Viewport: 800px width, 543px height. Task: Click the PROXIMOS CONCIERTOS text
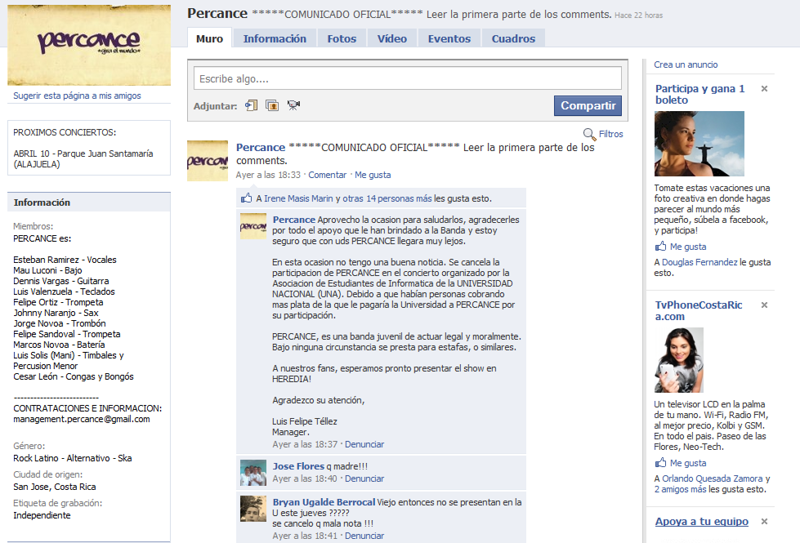[65, 133]
